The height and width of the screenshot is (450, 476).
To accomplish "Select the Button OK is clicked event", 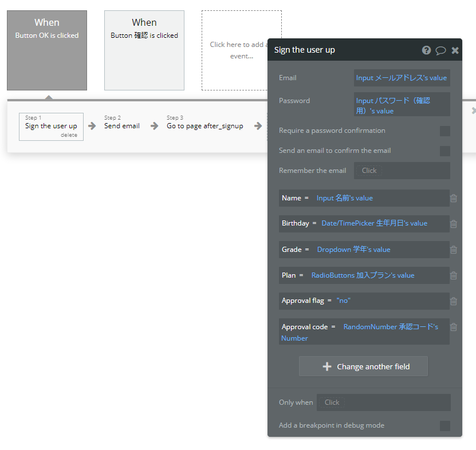I will [47, 50].
